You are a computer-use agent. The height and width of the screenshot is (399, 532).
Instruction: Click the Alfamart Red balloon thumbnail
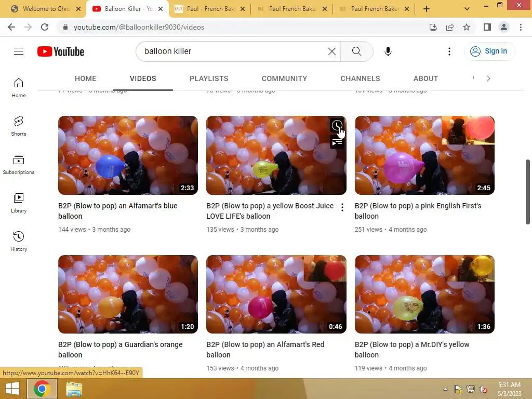[x=276, y=294]
